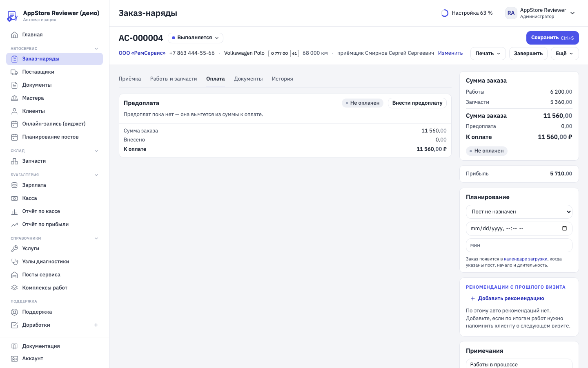The image size is (588, 368).
Task: Collapse the Склад sidebar section
Action: [96, 151]
